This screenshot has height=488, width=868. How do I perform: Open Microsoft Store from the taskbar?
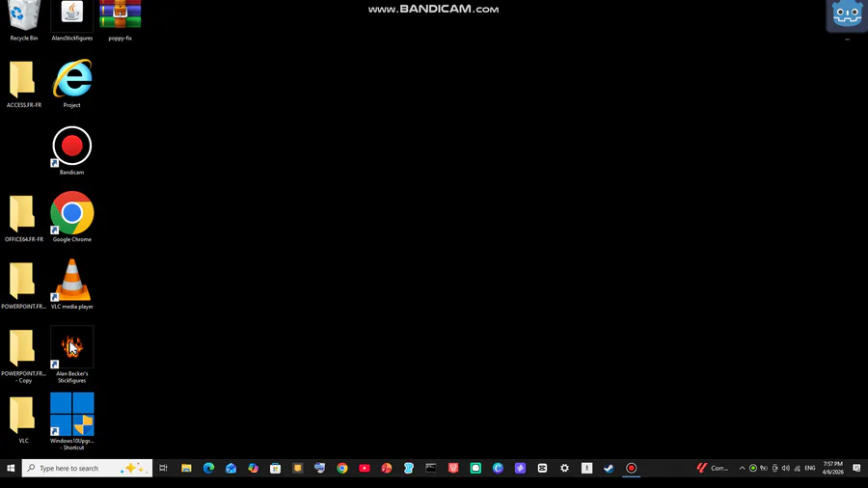(275, 468)
